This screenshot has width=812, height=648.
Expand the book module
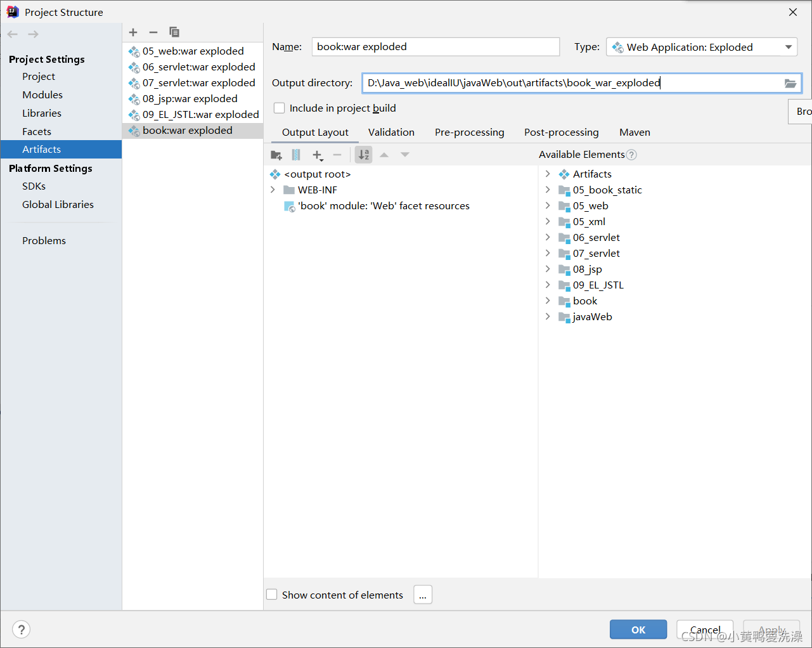pyautogui.click(x=548, y=301)
